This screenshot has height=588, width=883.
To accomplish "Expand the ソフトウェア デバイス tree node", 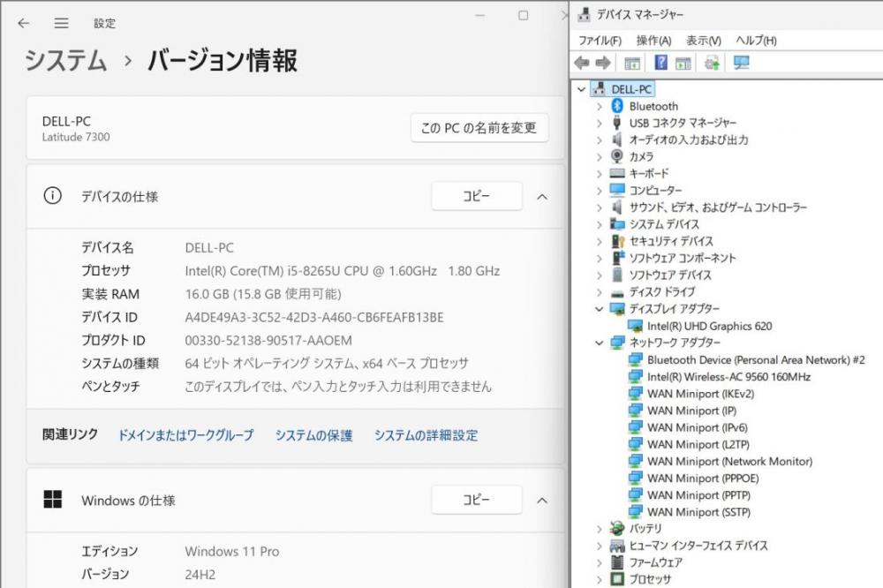I will tap(600, 275).
